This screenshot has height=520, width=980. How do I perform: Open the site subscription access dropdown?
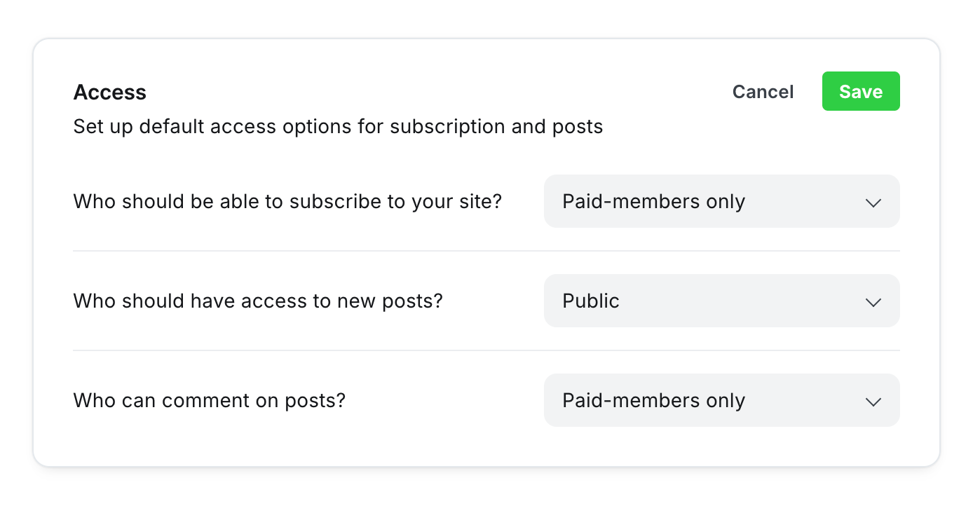(721, 201)
